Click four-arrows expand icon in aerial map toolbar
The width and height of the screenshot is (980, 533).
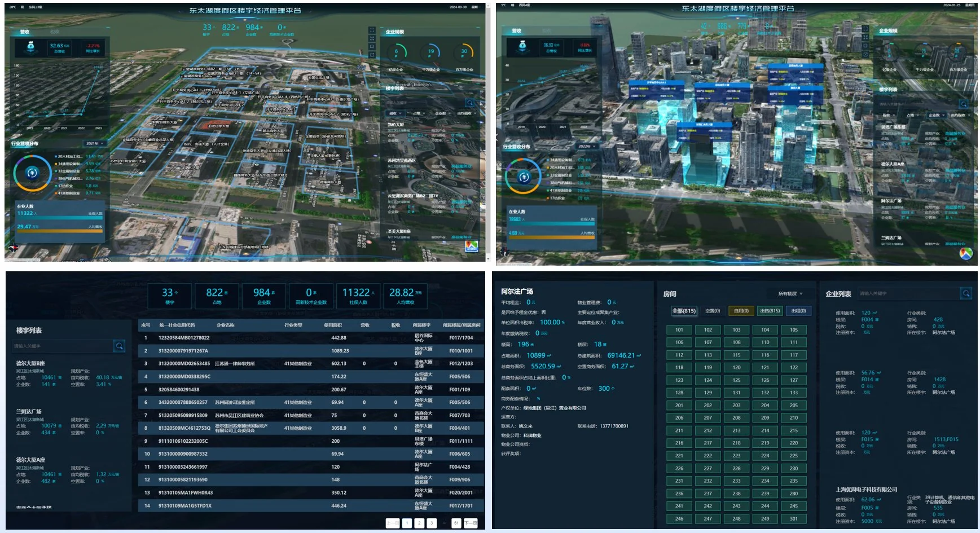(x=372, y=38)
